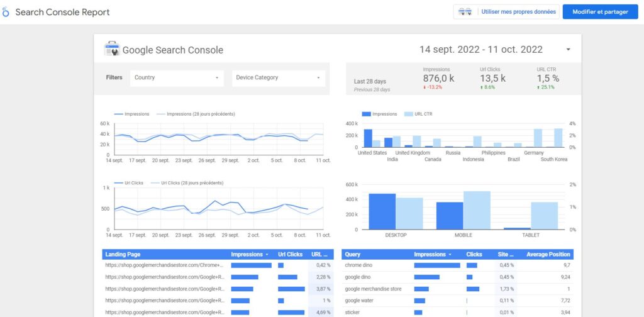Toggle the URL CTR legend in country chart
644x317 pixels.
tap(418, 114)
